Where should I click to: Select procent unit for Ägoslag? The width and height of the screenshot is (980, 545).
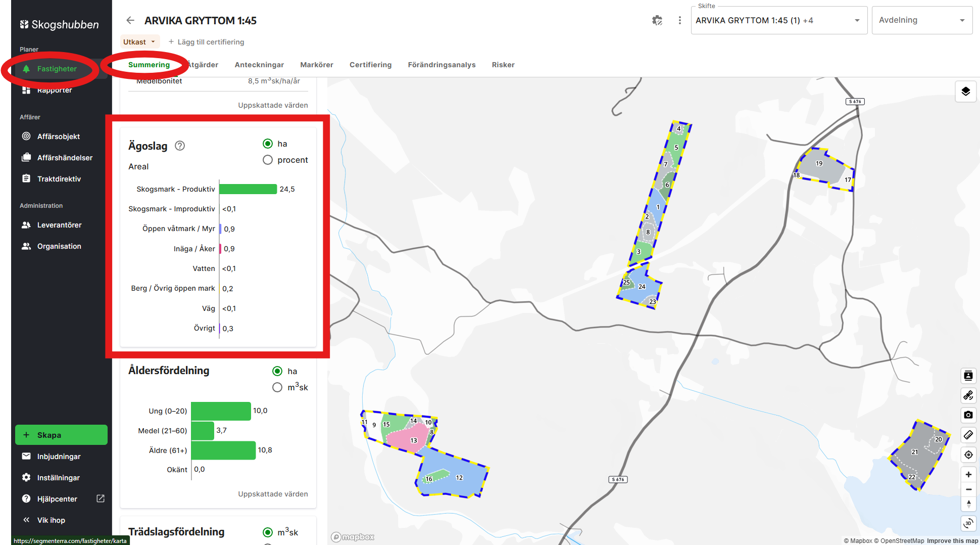268,160
